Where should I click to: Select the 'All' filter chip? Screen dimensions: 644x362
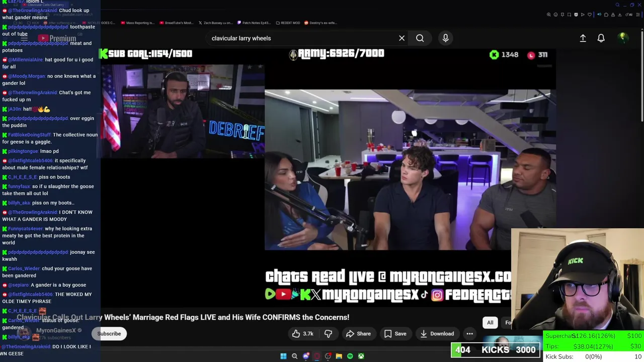click(490, 323)
